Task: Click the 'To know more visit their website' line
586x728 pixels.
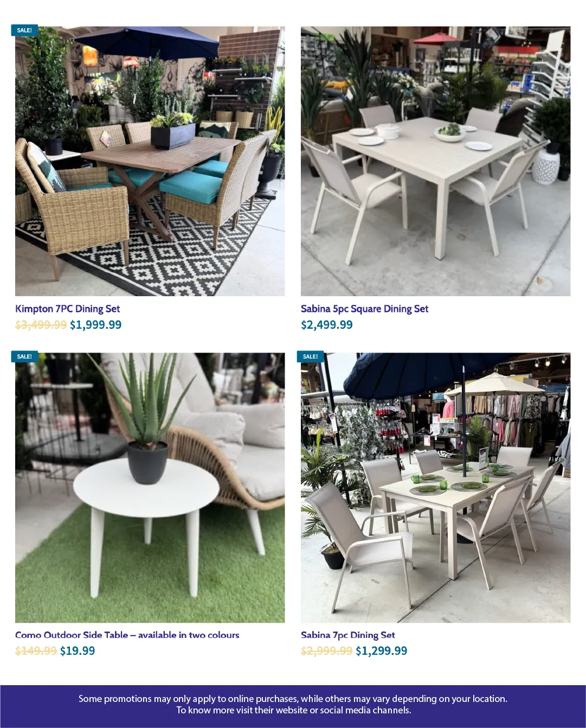Action: [x=293, y=710]
